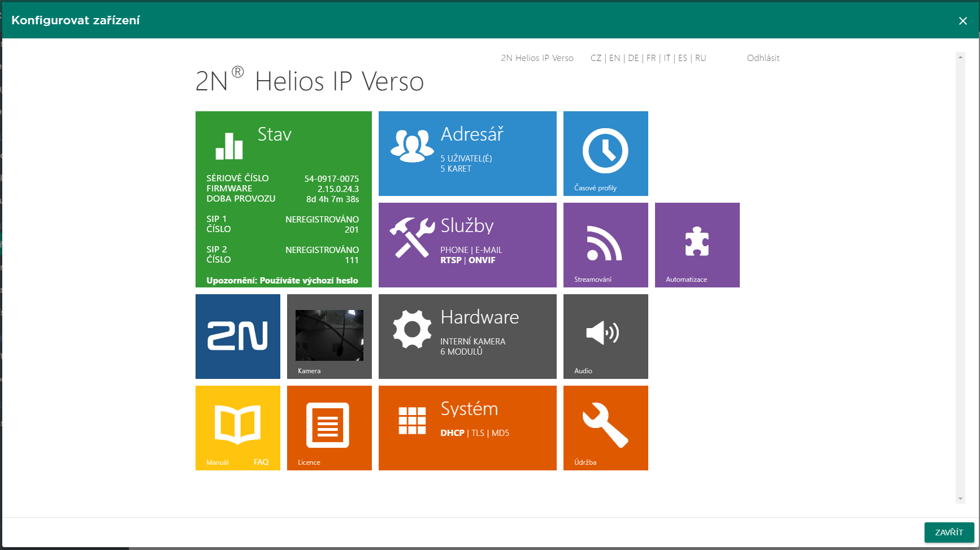Click the scrollbar up arrow
The width and height of the screenshot is (980, 550).
960,57
